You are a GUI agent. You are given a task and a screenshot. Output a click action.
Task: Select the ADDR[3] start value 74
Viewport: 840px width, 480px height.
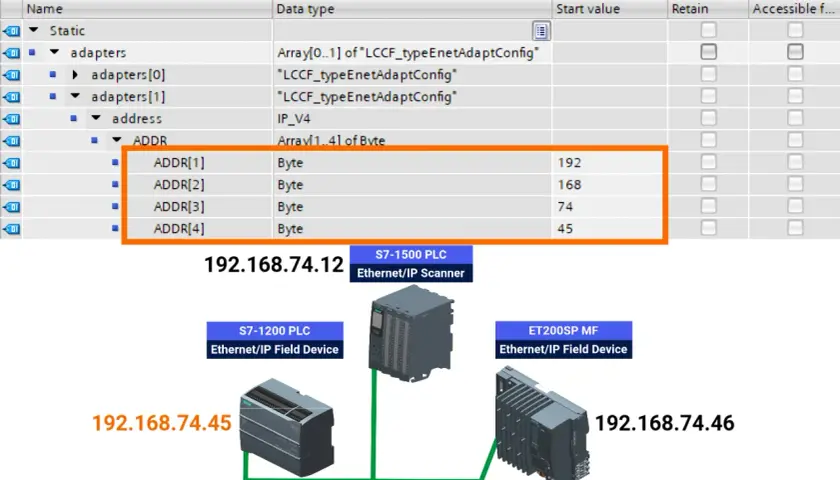pyautogui.click(x=609, y=206)
